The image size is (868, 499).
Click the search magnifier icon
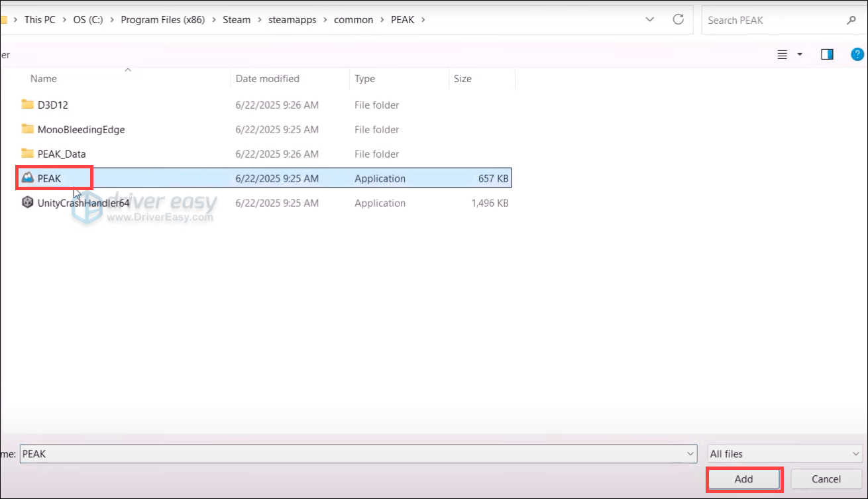[x=851, y=21]
